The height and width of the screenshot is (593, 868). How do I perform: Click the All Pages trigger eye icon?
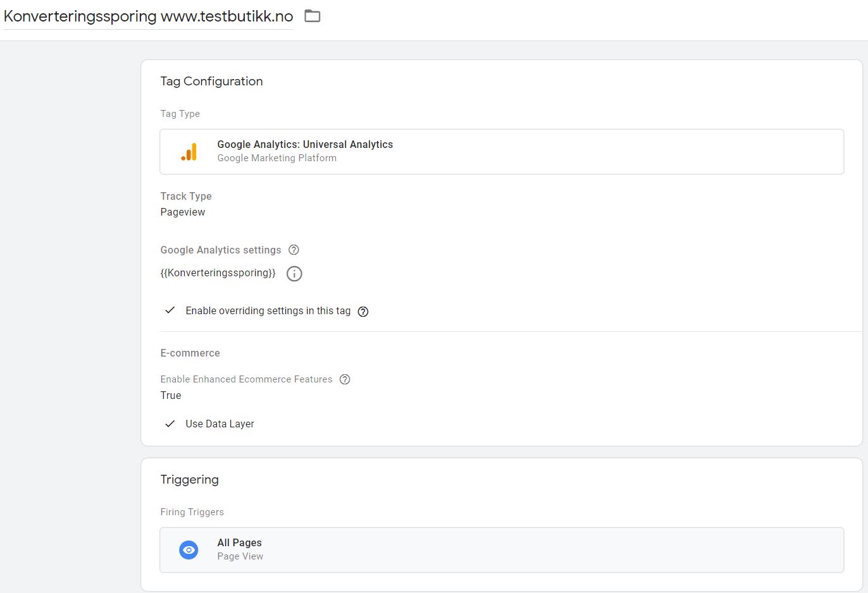tap(189, 550)
